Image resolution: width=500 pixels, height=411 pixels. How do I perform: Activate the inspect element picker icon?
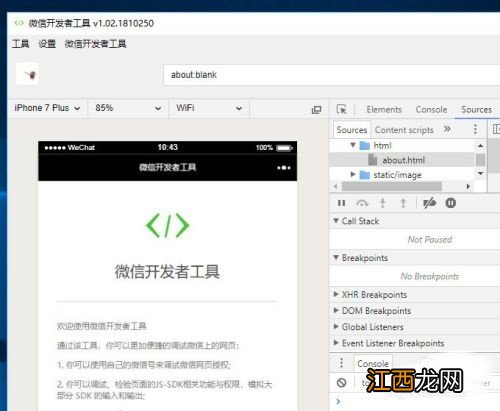tap(341, 109)
